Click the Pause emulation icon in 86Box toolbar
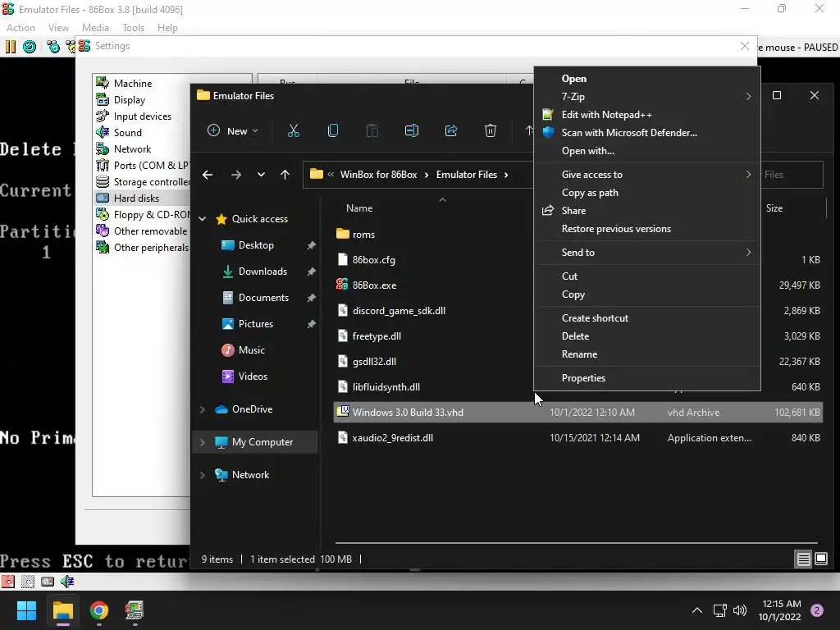 pyautogui.click(x=10, y=47)
